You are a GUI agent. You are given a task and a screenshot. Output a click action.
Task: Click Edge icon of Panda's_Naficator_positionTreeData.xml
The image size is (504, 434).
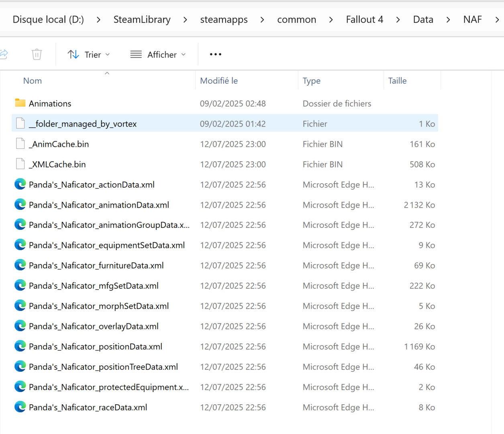point(20,366)
